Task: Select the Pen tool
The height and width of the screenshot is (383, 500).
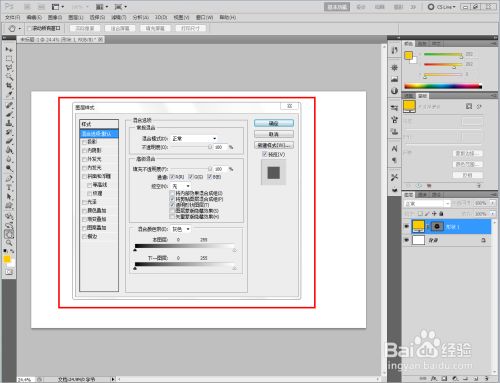Action: pyautogui.click(x=9, y=178)
